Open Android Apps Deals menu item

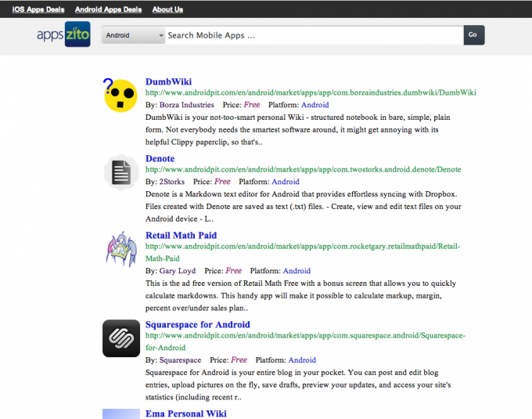[x=108, y=9]
